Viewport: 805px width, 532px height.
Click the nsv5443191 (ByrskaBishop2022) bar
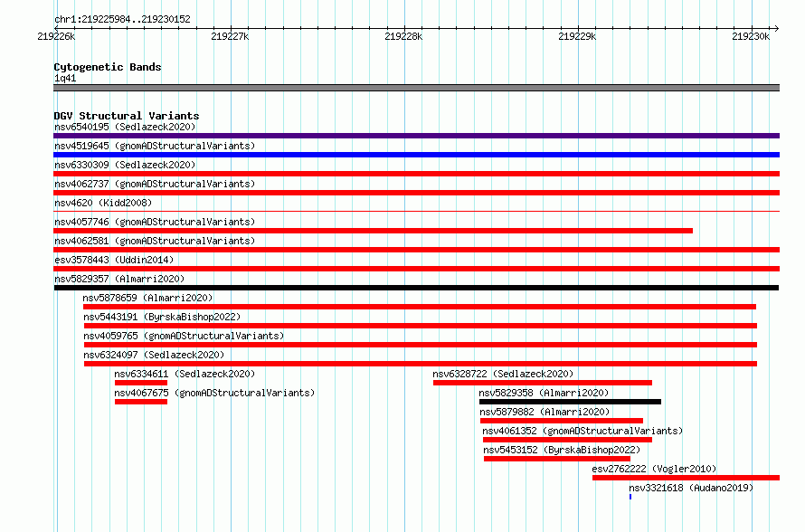[421, 326]
